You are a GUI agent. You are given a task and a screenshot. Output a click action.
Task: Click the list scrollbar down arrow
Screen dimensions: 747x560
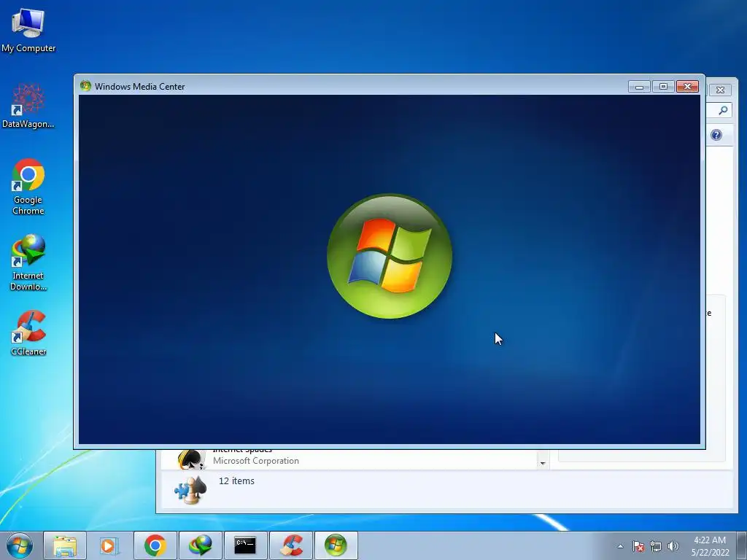543,463
